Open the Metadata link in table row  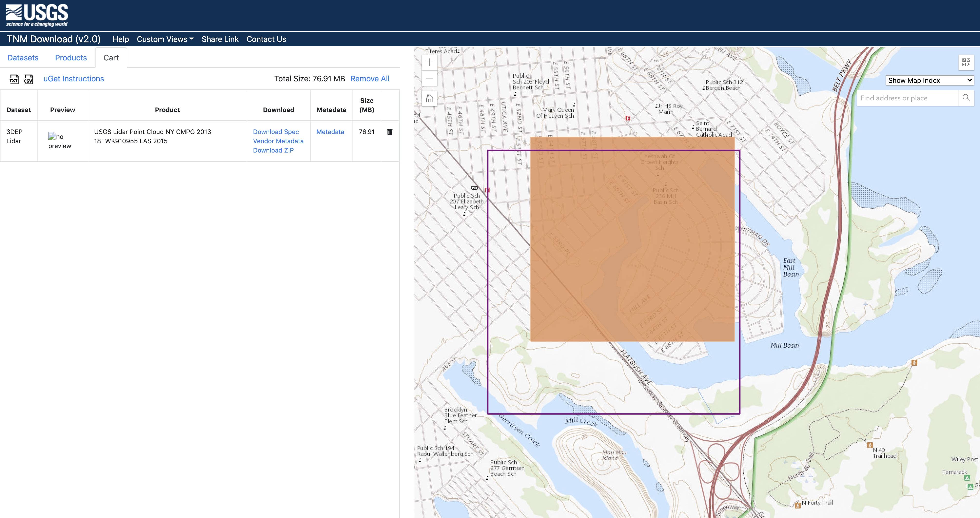coord(330,132)
